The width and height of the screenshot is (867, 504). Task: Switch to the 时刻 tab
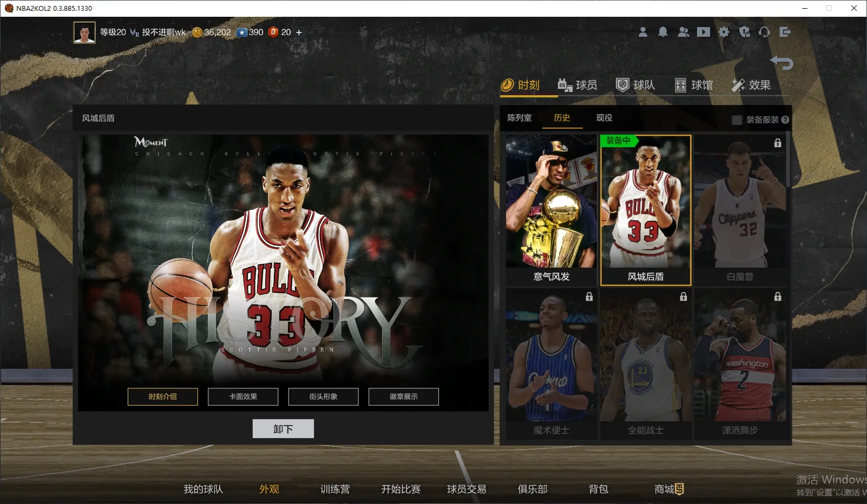tap(521, 85)
